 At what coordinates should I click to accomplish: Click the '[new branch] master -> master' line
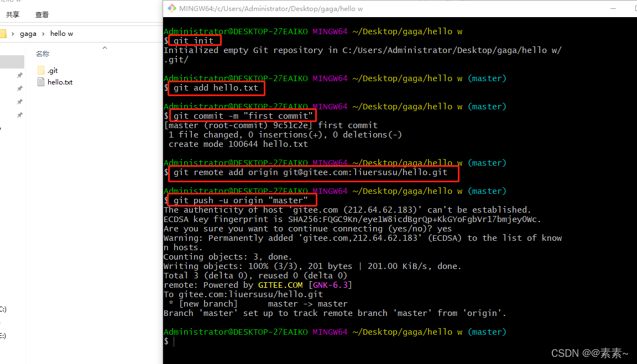(258, 304)
